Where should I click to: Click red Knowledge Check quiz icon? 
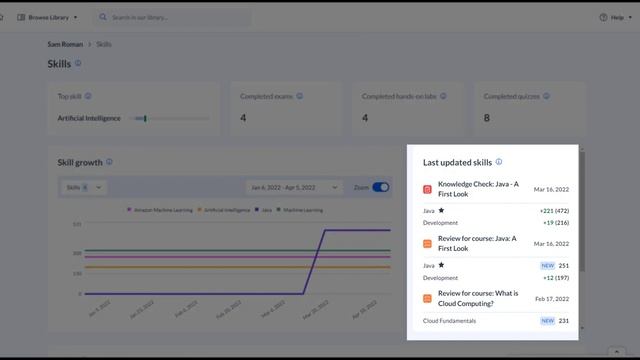point(427,189)
